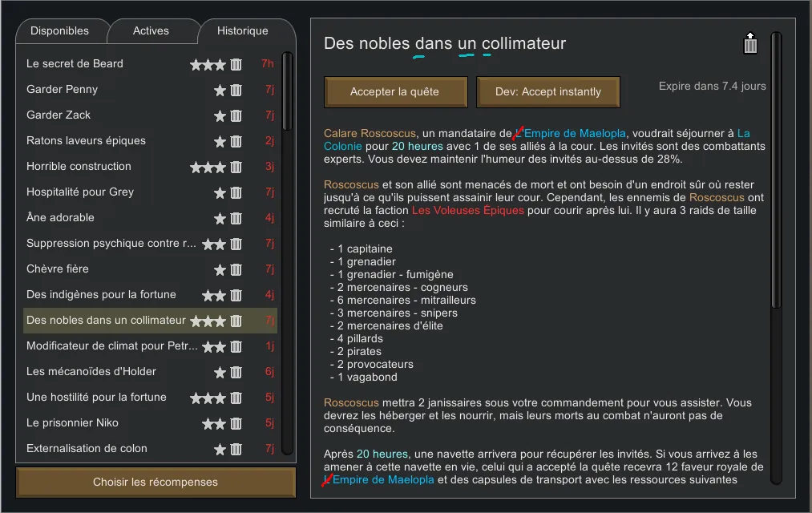The image size is (812, 513).
Task: Click the quest description scrollbar
Action: coord(775,168)
